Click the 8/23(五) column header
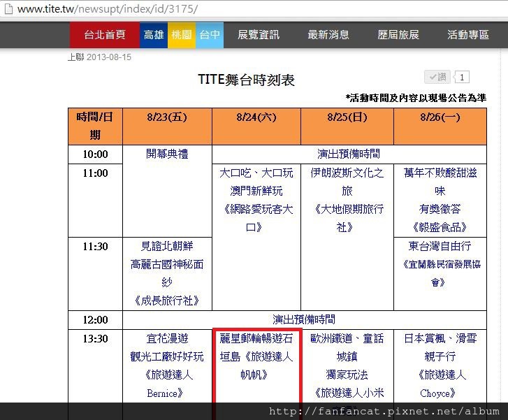Viewport: 508px width, 420px height. (167, 126)
